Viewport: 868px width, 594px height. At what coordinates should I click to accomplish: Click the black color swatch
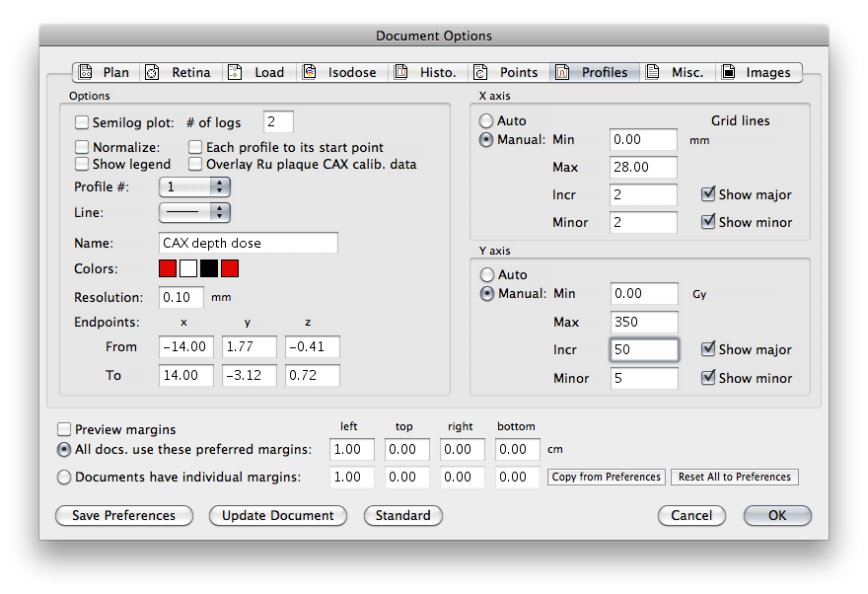click(x=209, y=268)
